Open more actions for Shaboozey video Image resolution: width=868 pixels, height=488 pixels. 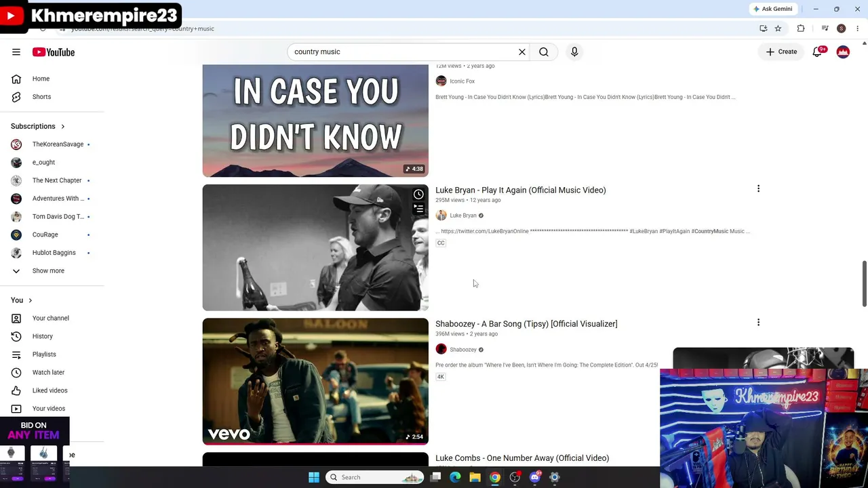coord(758,323)
